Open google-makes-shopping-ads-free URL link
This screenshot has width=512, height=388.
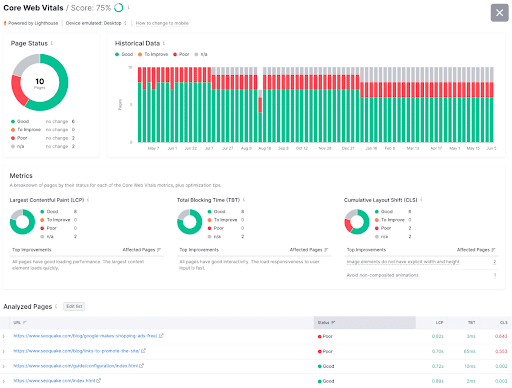coord(85,336)
